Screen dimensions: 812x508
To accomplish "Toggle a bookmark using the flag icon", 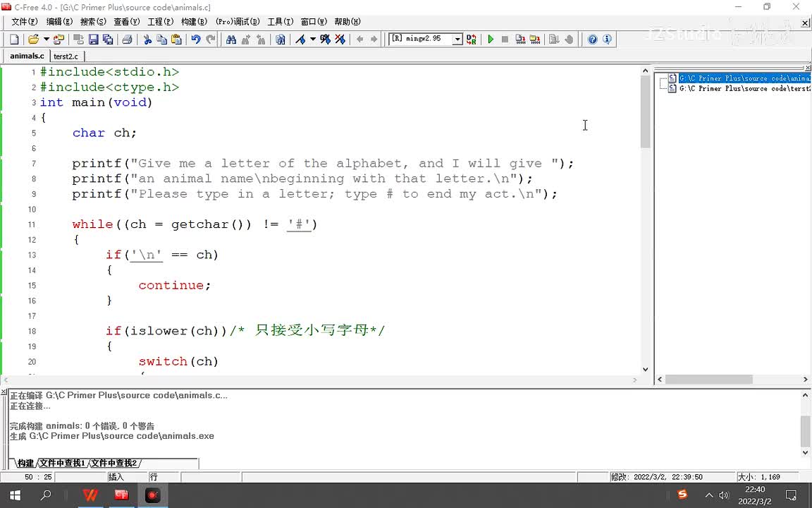I will click(x=300, y=40).
